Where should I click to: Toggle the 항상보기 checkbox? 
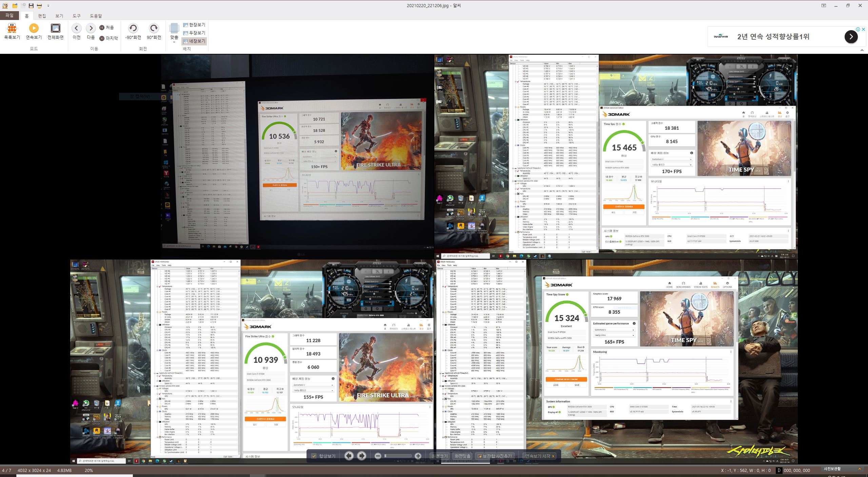coord(314,456)
